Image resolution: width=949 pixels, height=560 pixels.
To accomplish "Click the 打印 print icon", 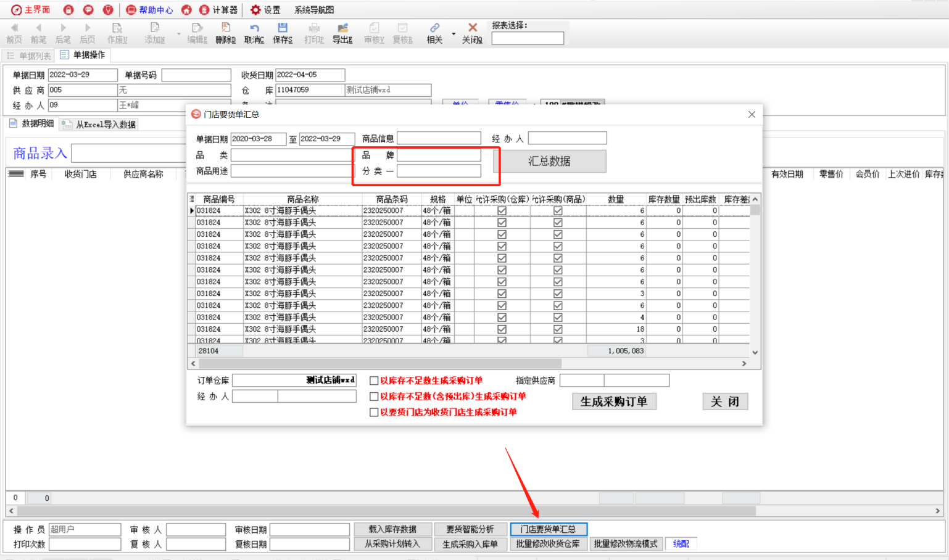I will 314,28.
